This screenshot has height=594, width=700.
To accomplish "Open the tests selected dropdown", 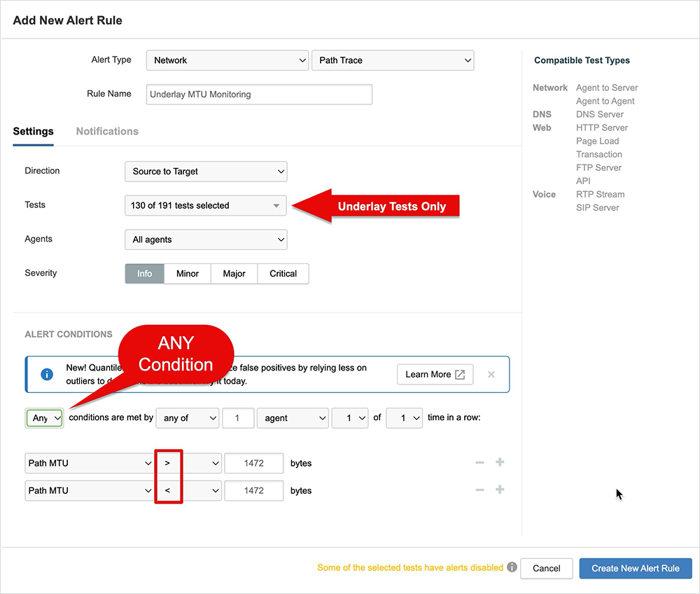I will [206, 206].
